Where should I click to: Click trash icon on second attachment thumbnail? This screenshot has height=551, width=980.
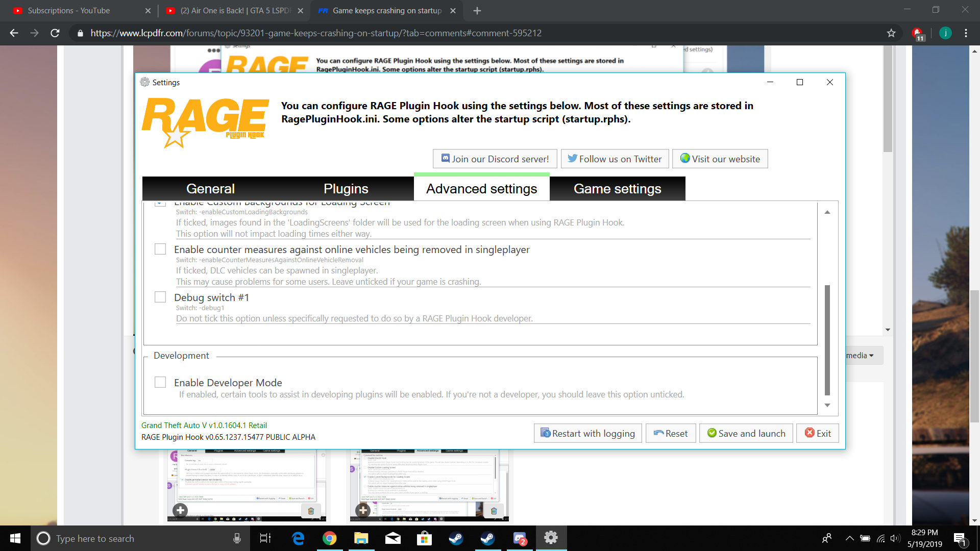pyautogui.click(x=494, y=511)
